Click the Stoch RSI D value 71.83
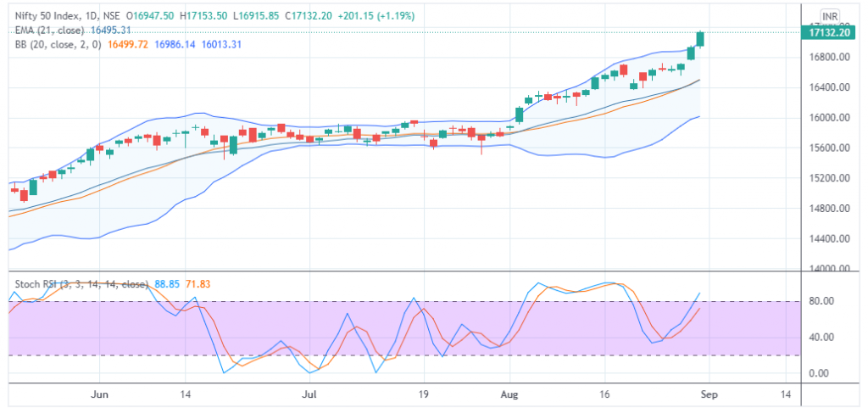Image resolution: width=868 pixels, height=408 pixels. 195,284
